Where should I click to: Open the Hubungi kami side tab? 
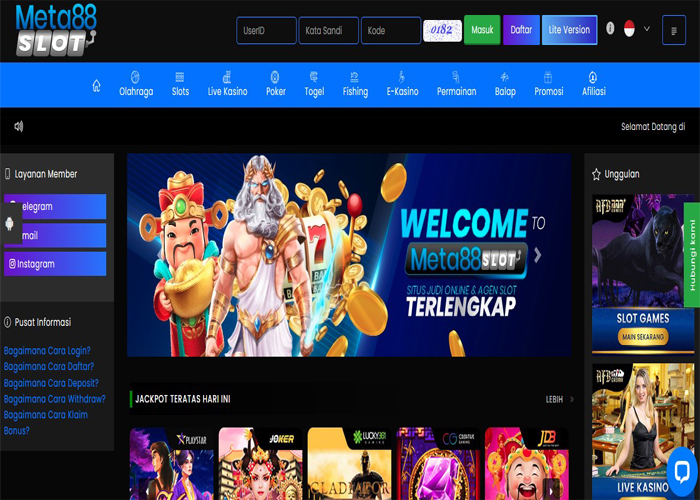(x=692, y=255)
